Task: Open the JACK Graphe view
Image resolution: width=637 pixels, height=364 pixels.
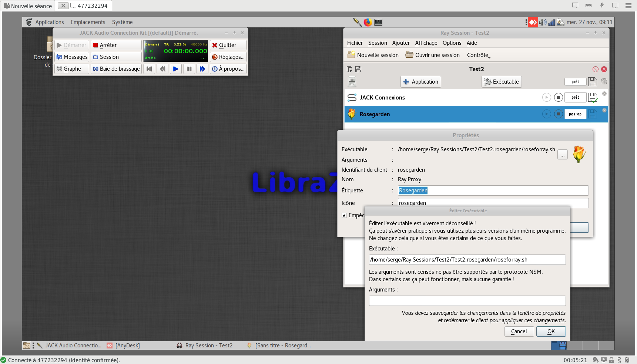Action: tap(72, 69)
